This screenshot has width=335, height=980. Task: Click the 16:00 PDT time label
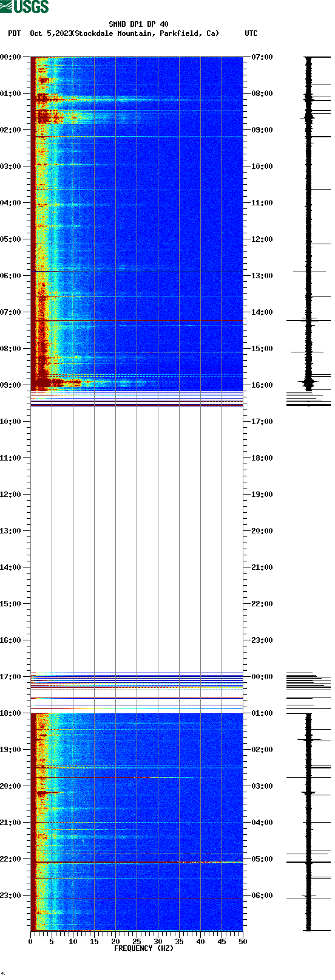(11, 640)
